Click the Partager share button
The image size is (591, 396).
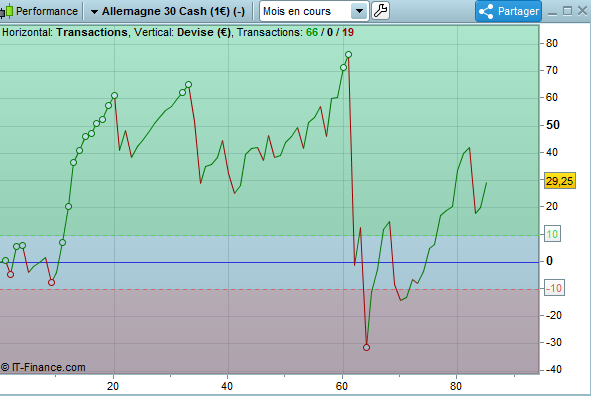[508, 11]
